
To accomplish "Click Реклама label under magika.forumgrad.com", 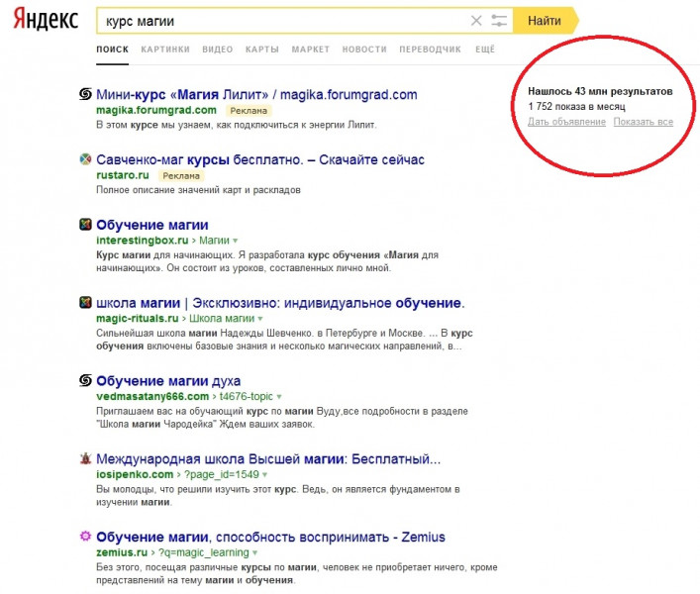I will pyautogui.click(x=249, y=111).
